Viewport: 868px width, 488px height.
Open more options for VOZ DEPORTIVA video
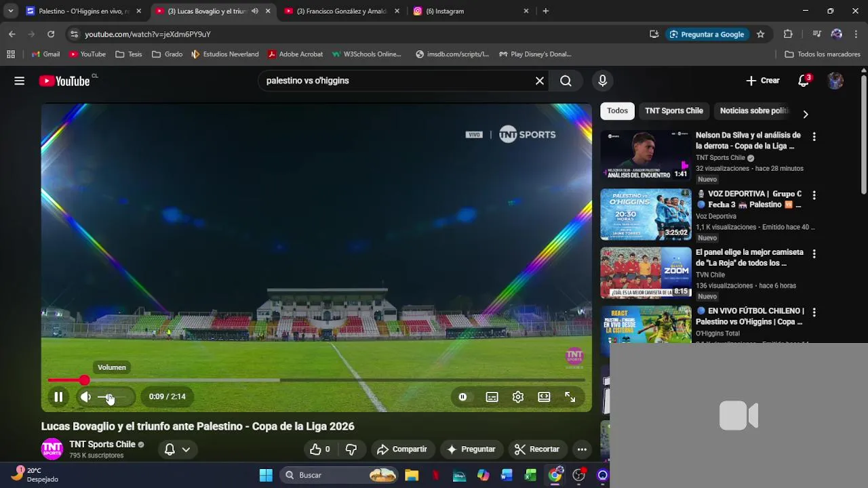pyautogui.click(x=814, y=195)
